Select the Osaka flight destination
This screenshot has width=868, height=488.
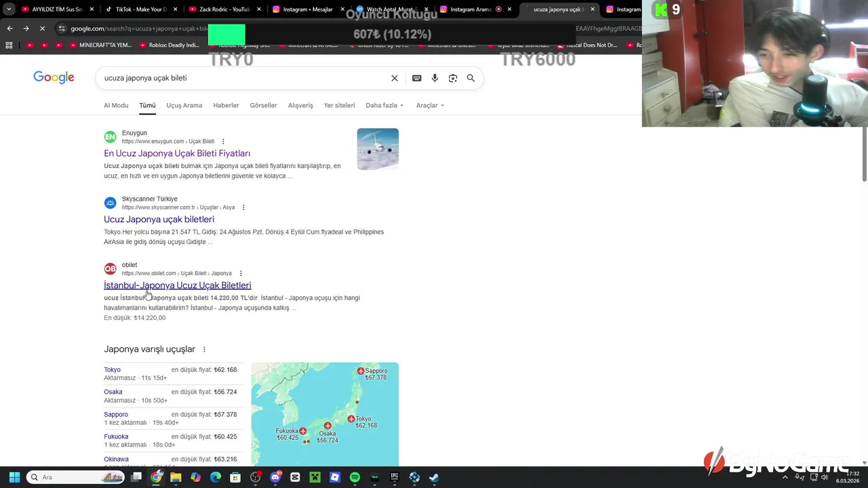pyautogui.click(x=113, y=392)
